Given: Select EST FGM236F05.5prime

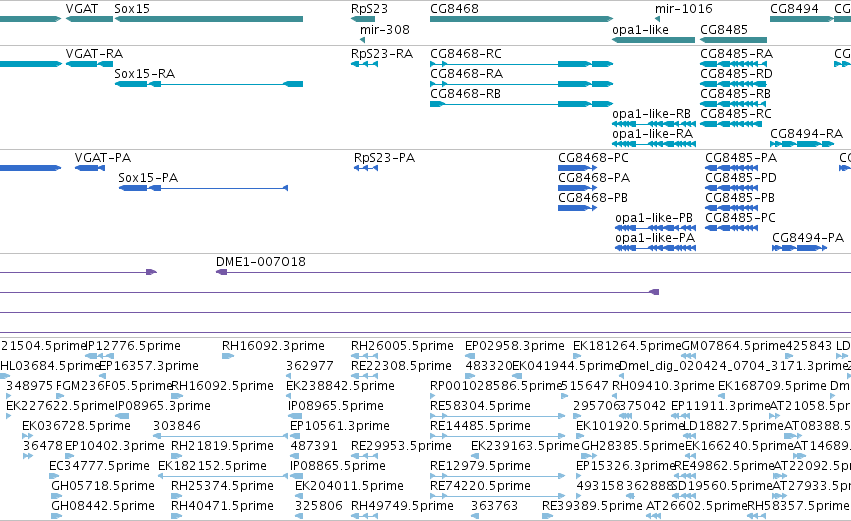Looking at the screenshot, I should pyautogui.click(x=114, y=386).
